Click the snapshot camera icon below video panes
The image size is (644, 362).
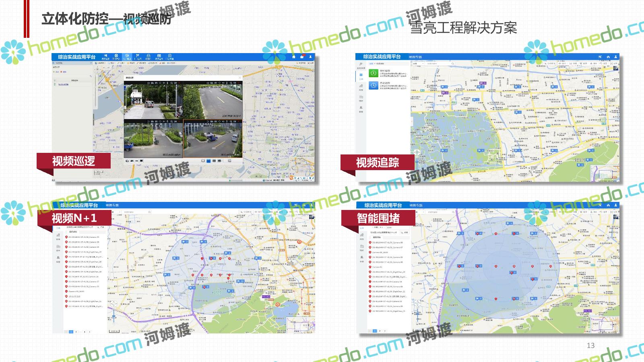(x=132, y=161)
